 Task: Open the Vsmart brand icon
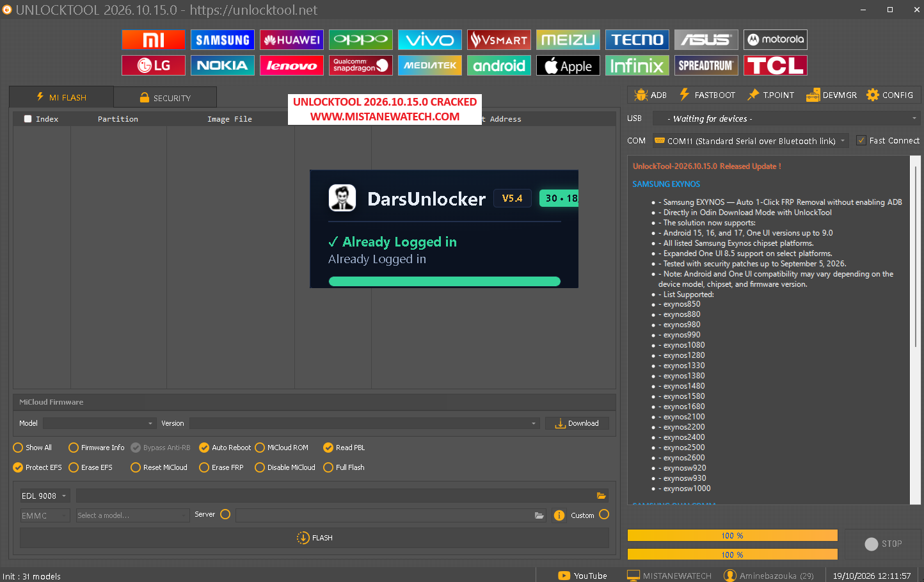pyautogui.click(x=499, y=40)
